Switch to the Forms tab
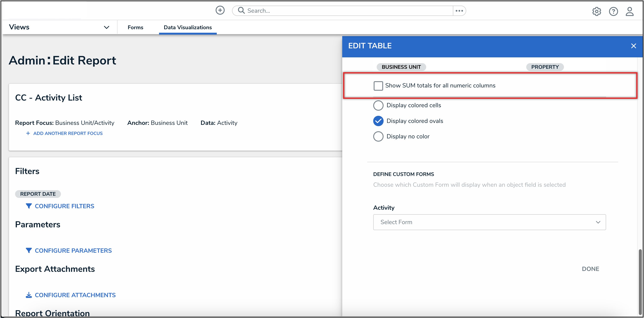Screen dimensions: 644x318 (x=135, y=28)
